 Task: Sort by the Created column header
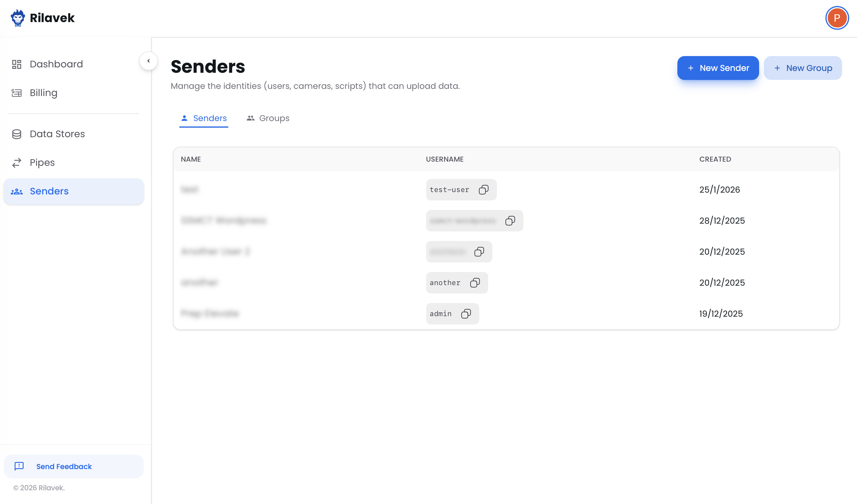(x=715, y=159)
